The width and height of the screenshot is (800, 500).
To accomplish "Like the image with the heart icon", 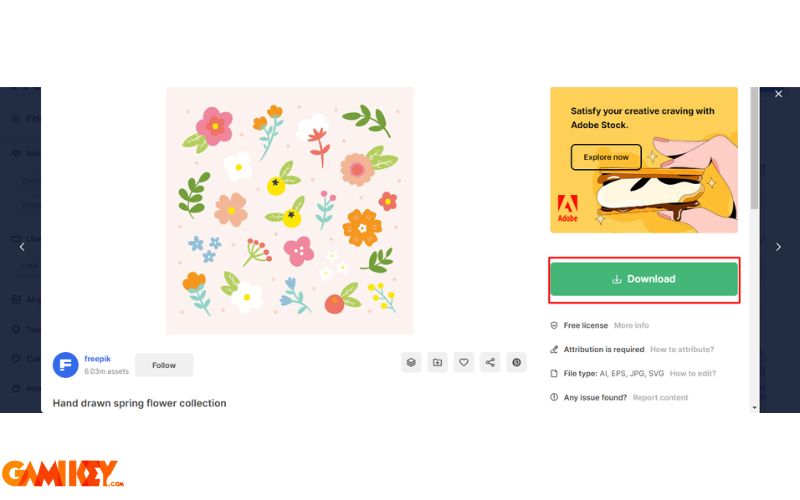I will (464, 362).
